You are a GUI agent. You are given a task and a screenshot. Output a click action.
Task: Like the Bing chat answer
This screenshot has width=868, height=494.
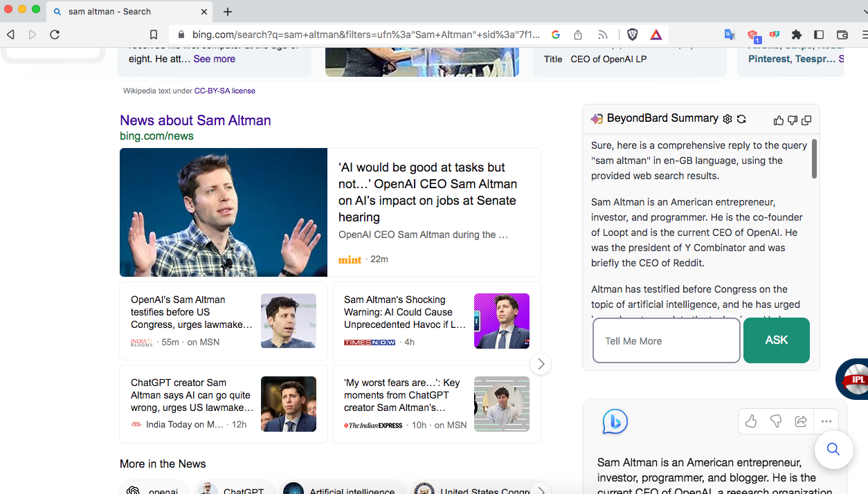pos(751,421)
